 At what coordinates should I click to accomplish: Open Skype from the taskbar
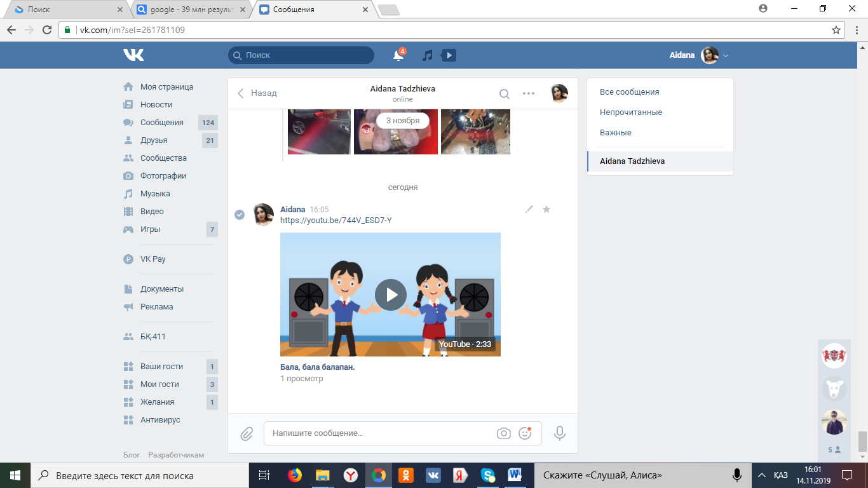pyautogui.click(x=488, y=475)
